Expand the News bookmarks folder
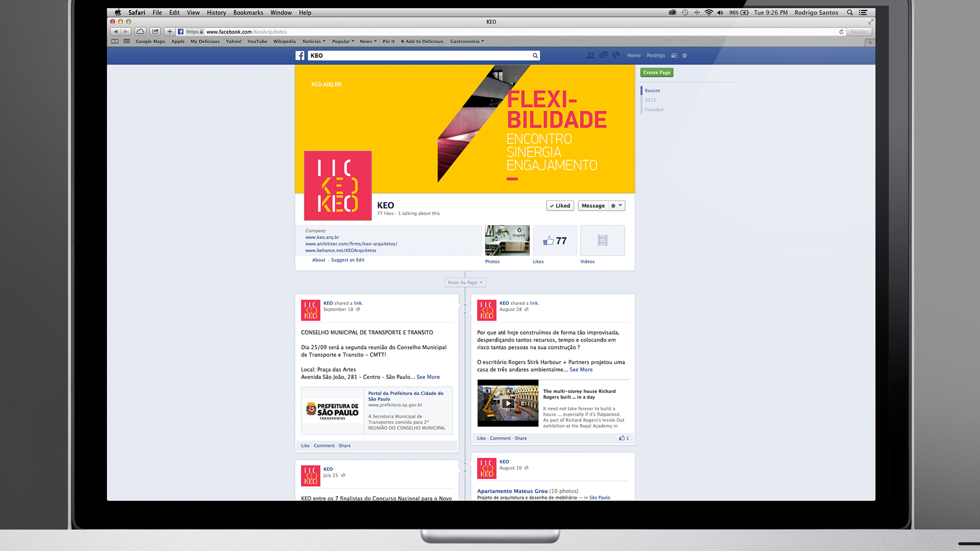The height and width of the screenshot is (551, 980). click(368, 41)
